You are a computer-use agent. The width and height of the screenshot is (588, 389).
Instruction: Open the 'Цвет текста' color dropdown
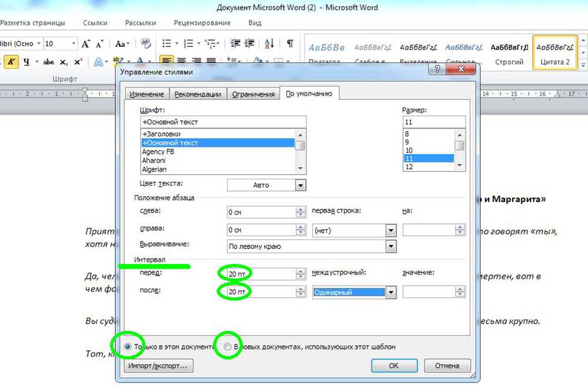coord(300,185)
